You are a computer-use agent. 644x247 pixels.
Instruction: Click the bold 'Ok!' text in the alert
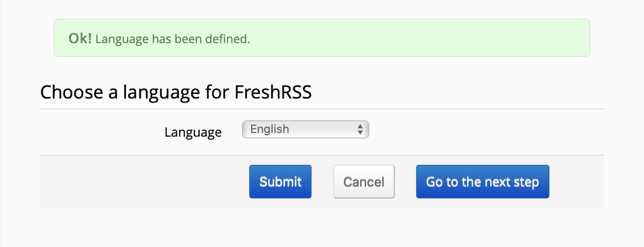tap(81, 39)
